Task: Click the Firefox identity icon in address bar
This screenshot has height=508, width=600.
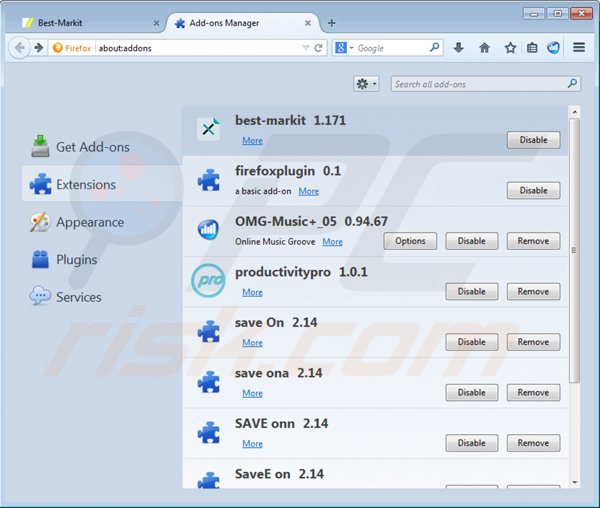Action: (x=57, y=48)
